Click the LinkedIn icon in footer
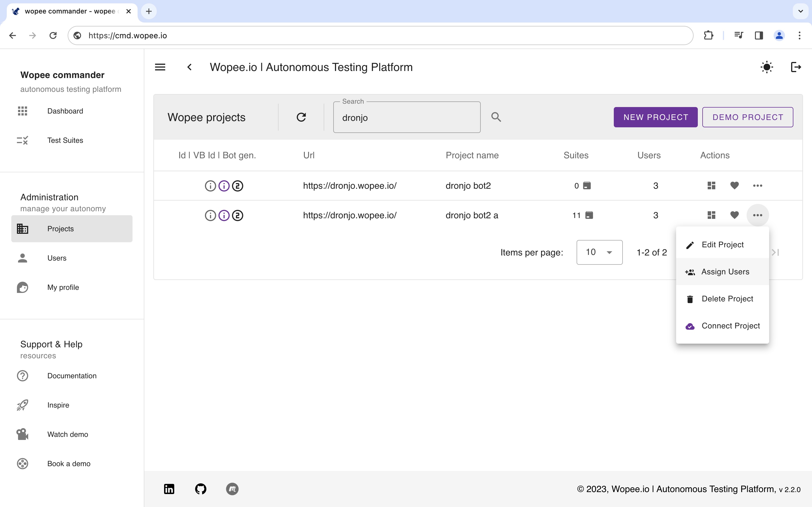This screenshot has width=812, height=507. tap(169, 489)
